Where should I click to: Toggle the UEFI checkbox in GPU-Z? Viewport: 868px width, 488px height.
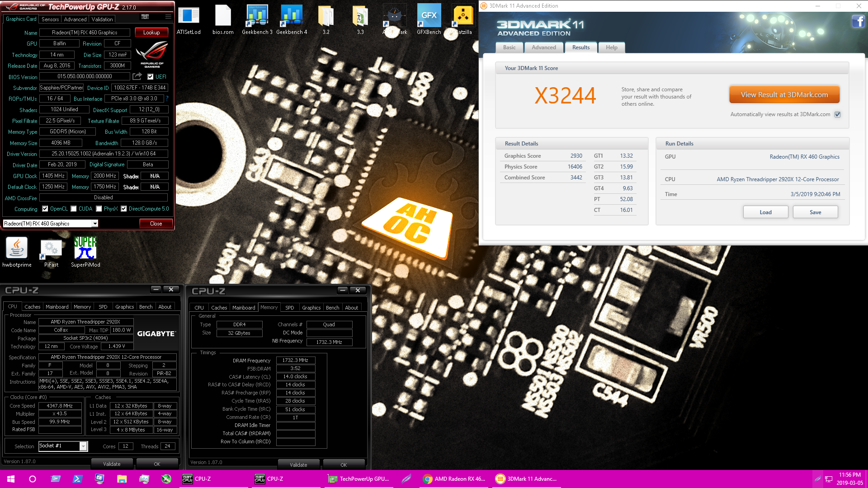(151, 76)
